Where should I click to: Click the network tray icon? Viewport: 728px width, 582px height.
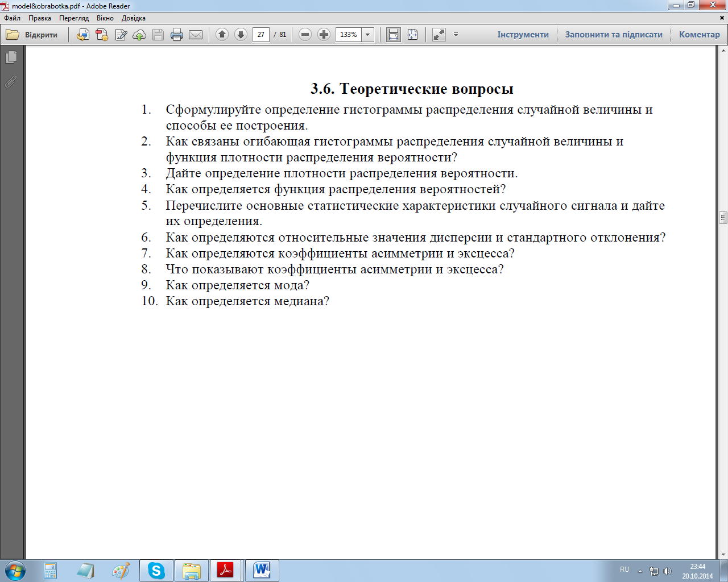coord(654,571)
